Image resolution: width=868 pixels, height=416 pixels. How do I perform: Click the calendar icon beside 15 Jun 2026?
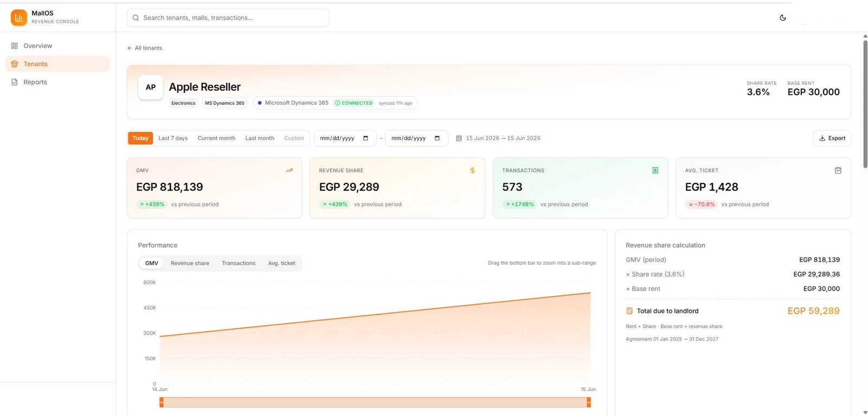pos(458,138)
